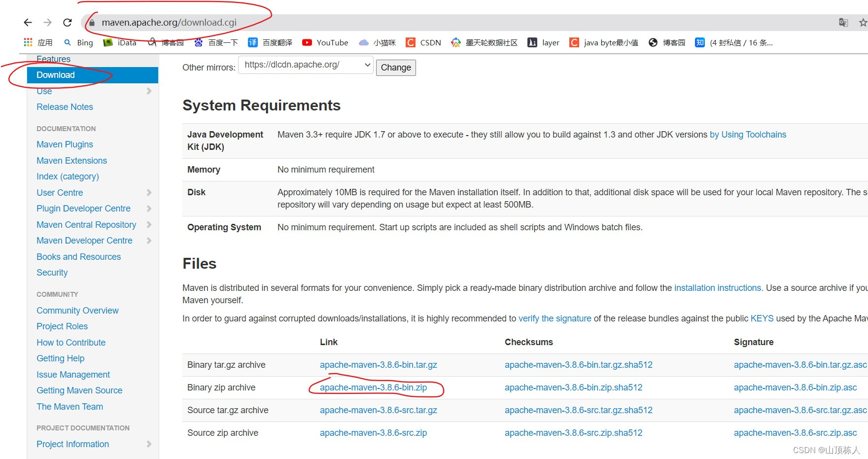This screenshot has width=868, height=459.
Task: Open Community Overview link
Action: pos(77,311)
